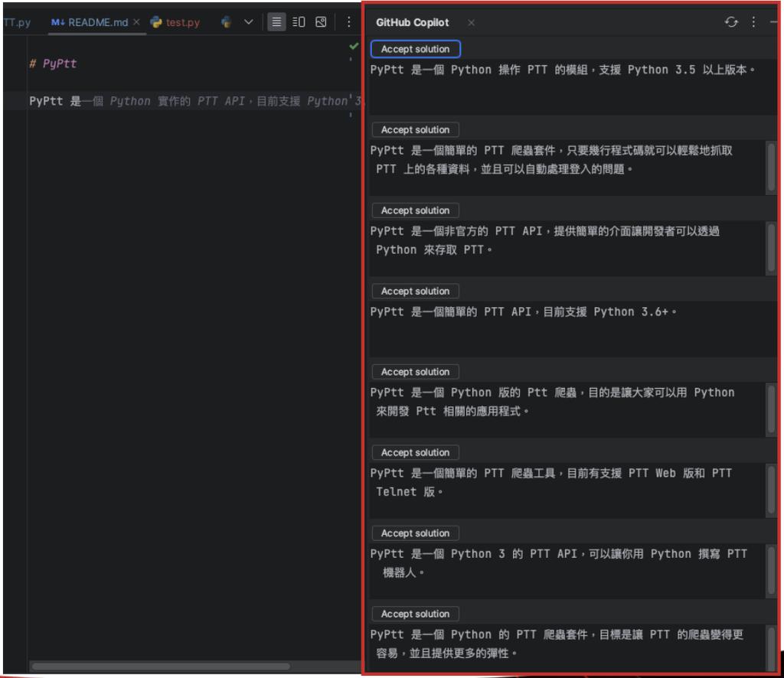
Task: Select editor-only view mode icon
Action: pyautogui.click(x=276, y=22)
